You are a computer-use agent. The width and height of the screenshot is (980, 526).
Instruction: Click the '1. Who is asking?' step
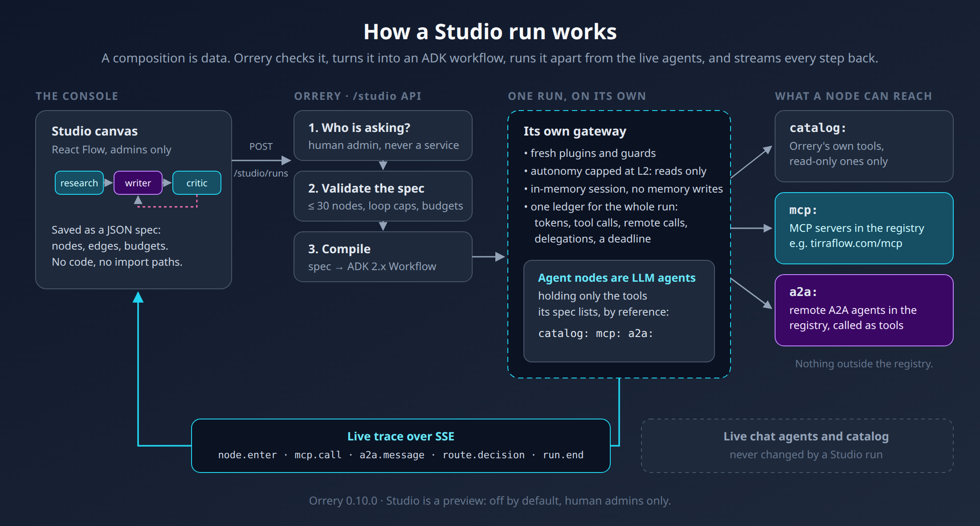click(x=383, y=136)
